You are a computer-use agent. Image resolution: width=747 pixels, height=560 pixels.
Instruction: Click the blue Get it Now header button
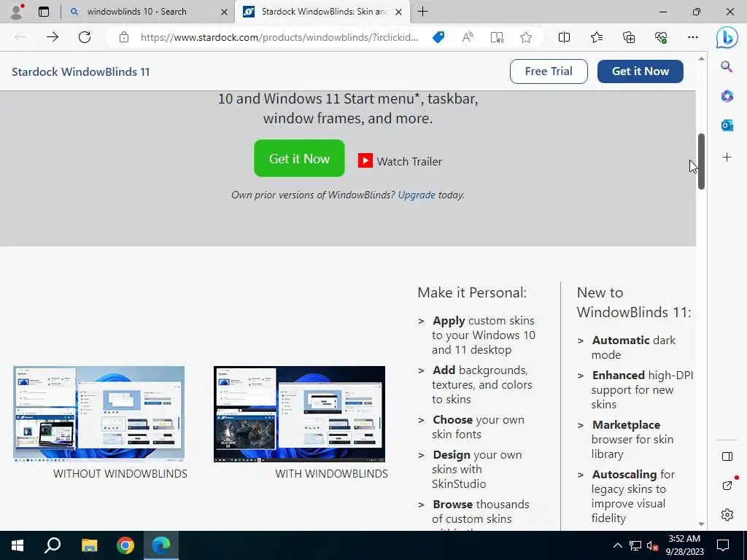(x=640, y=71)
